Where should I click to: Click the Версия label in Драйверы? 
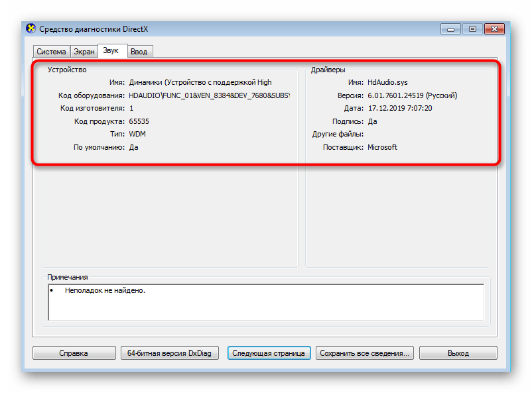pyautogui.click(x=350, y=95)
